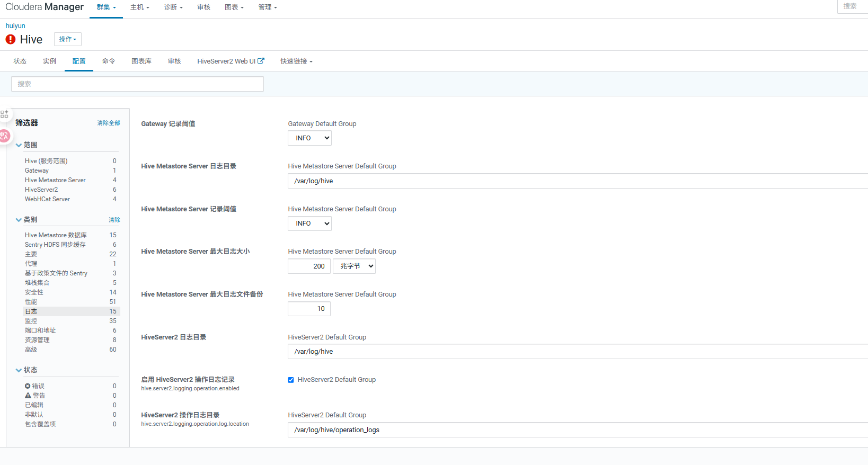The height and width of the screenshot is (465, 868).
Task: Select the Hive Metastore 数据库 category
Action: 56,235
